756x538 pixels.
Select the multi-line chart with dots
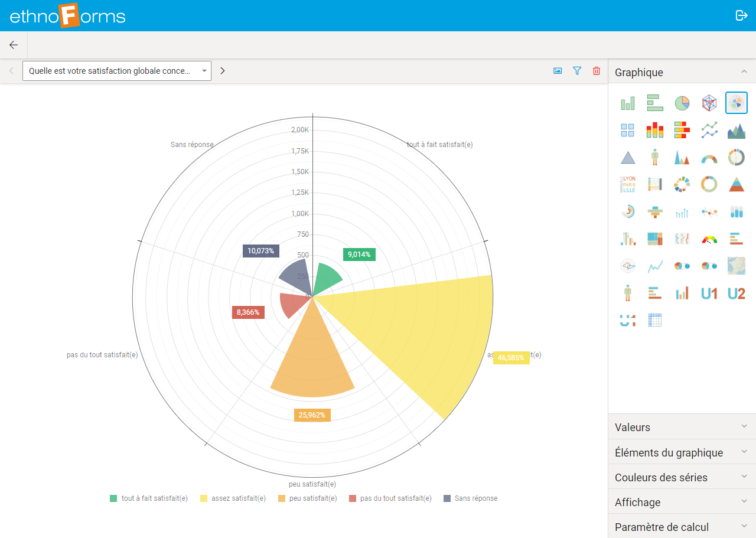709,131
